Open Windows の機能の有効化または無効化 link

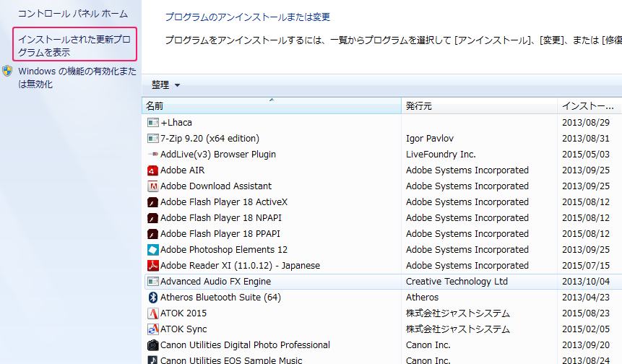tap(77, 77)
